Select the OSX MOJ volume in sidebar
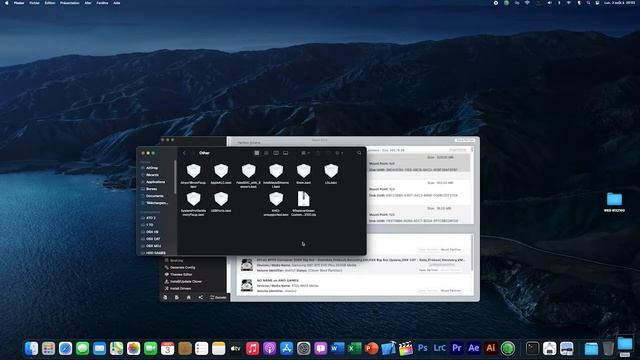 click(x=153, y=246)
